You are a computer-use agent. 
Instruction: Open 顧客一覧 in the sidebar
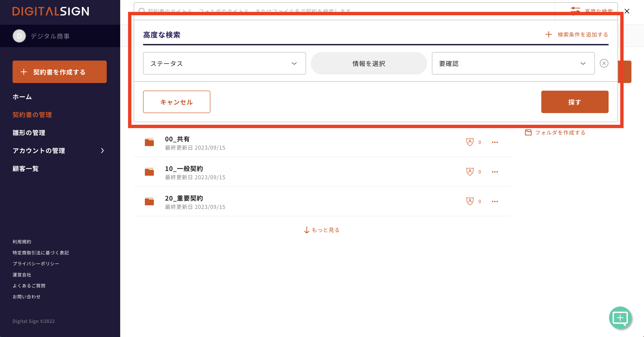tap(26, 169)
